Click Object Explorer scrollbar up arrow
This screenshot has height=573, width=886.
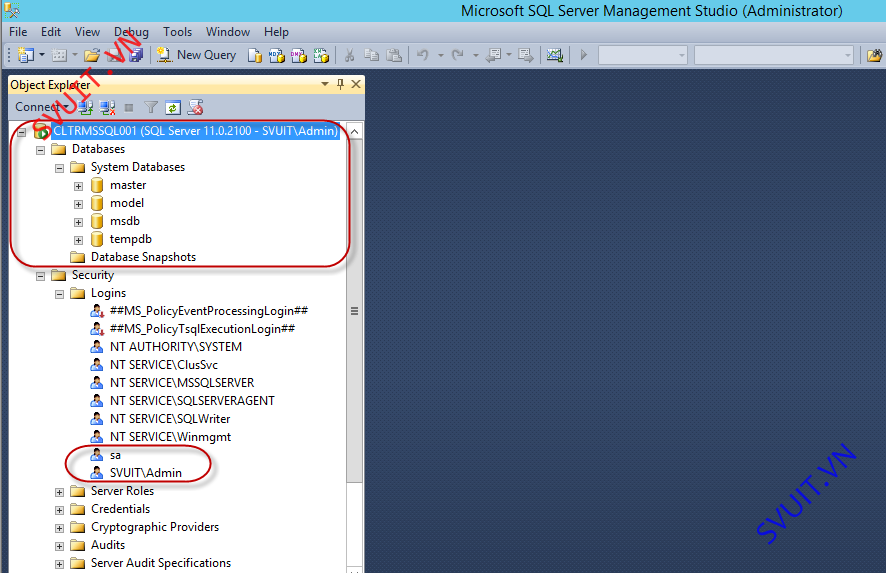click(354, 132)
